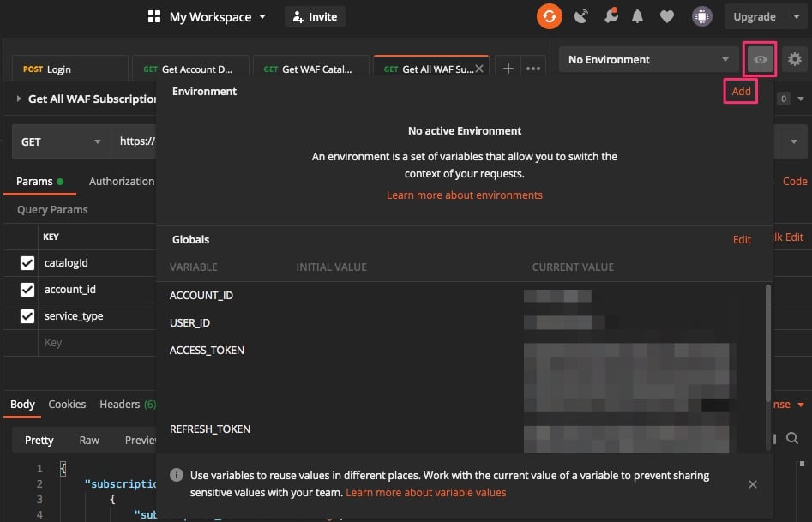Click the USER_ID variable name
812x522 pixels.
[189, 322]
